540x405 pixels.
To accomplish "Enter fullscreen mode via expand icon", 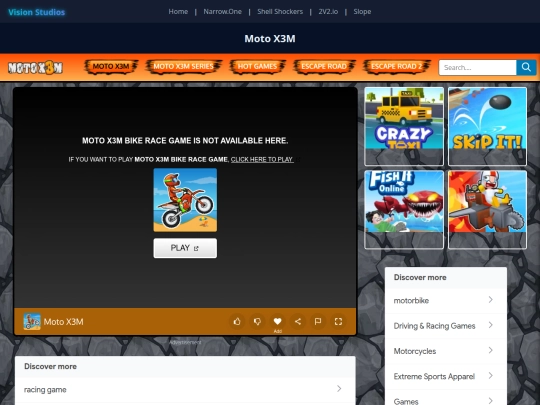I will [x=338, y=322].
